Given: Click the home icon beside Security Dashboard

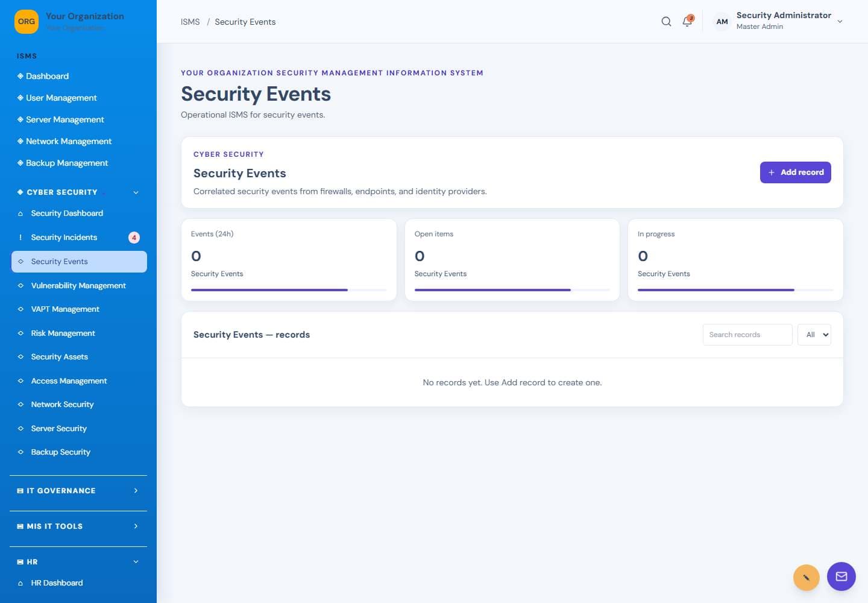Looking at the screenshot, I should [20, 213].
